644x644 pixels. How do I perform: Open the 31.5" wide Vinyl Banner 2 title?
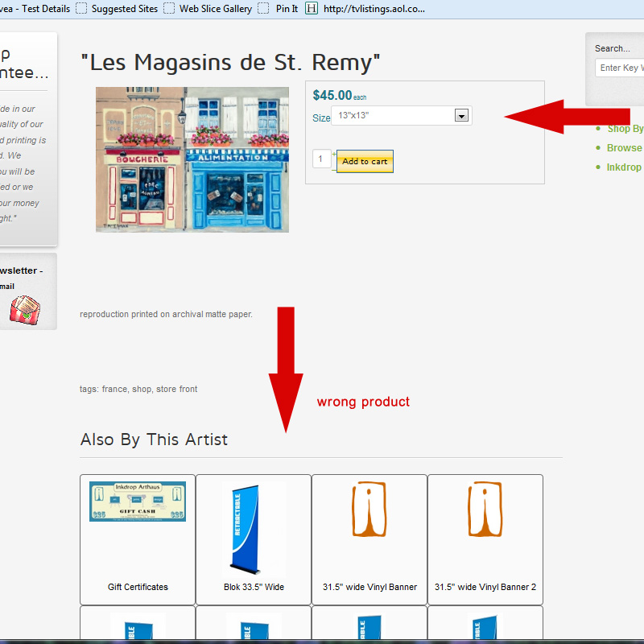(x=485, y=587)
